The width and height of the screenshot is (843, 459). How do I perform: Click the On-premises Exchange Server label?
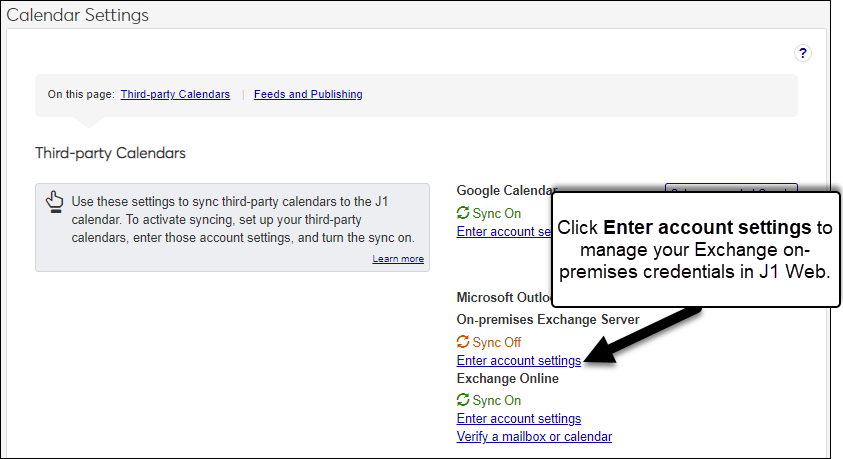pos(548,319)
